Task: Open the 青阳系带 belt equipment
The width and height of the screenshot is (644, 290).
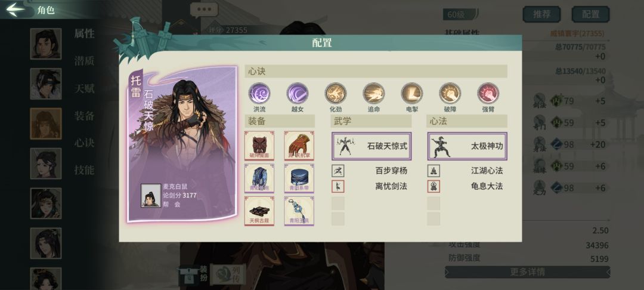Action: tap(299, 178)
